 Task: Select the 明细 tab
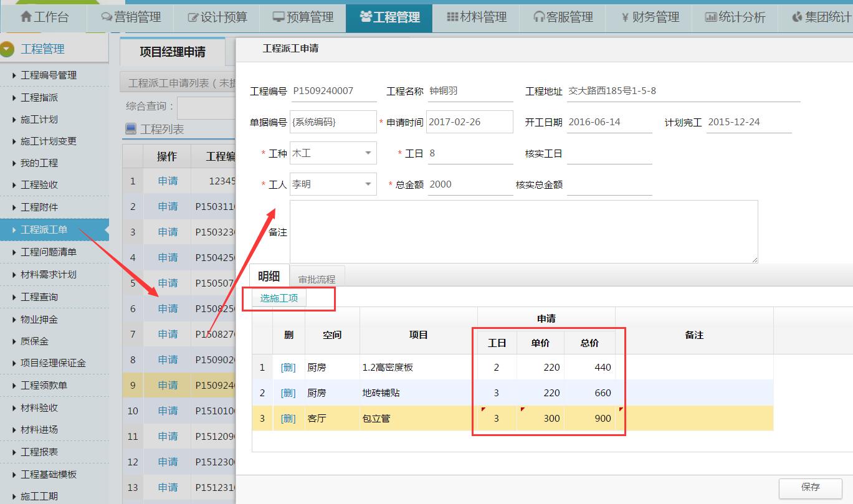click(x=269, y=275)
